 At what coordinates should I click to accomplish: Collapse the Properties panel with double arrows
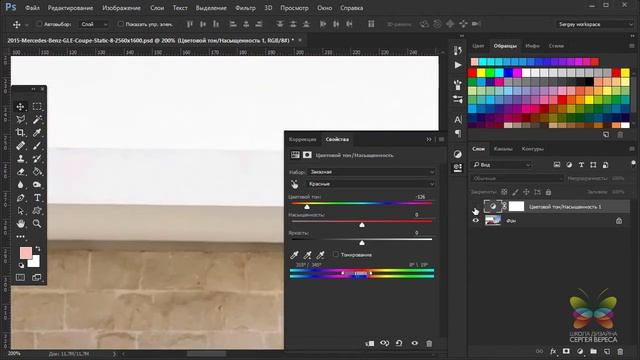(429, 139)
